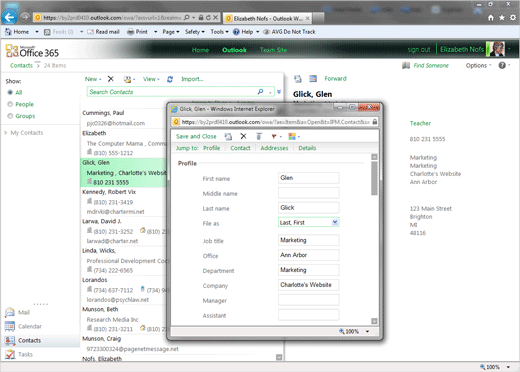The height and width of the screenshot is (372, 520).
Task: Click the sign out link
Action: (419, 50)
